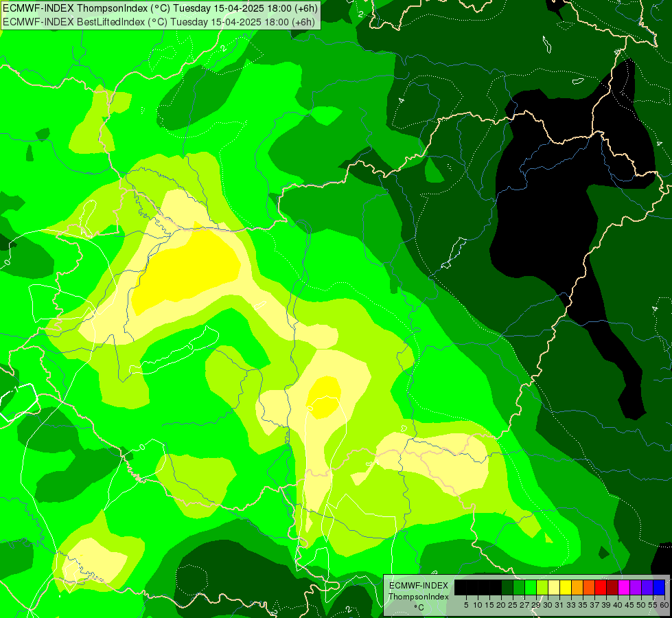Screen dimensions: 672x618
Task: Click the indigo 50–55 legend swatch
Action: click(x=647, y=587)
